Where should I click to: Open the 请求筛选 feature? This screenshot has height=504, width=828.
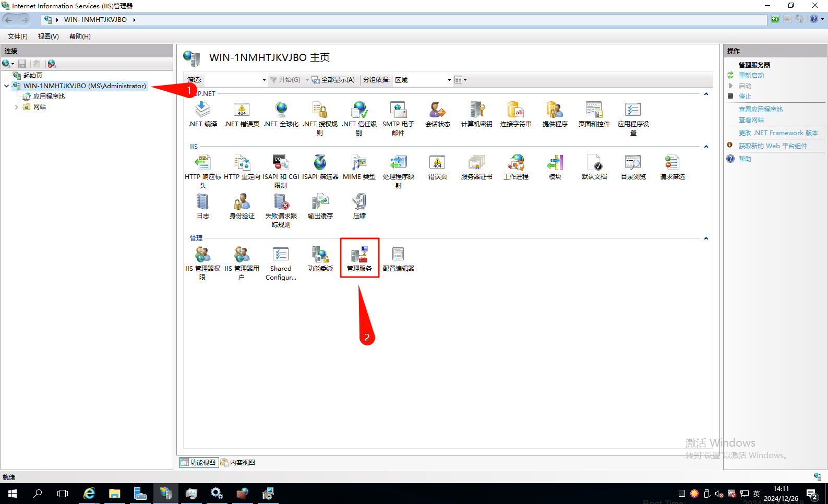coord(672,167)
